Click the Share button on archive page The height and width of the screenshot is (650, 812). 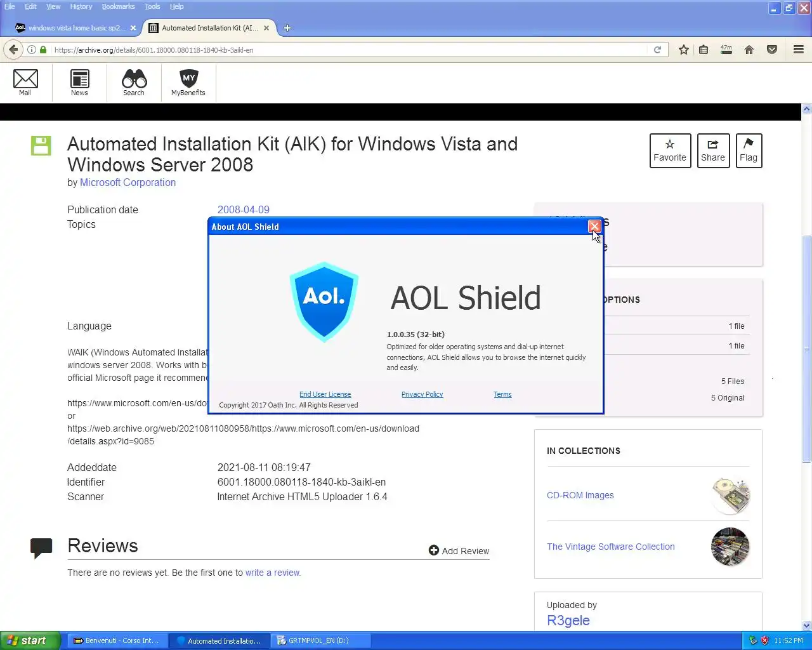713,150
